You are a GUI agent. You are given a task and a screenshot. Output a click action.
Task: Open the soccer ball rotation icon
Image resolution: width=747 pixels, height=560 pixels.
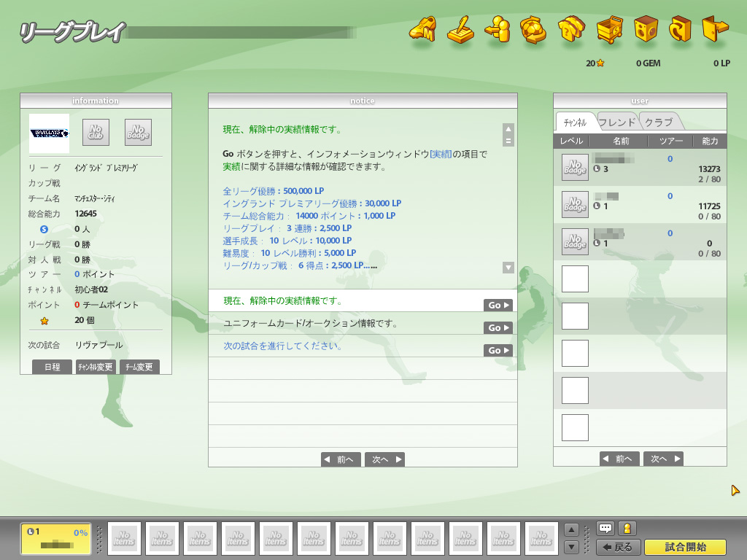(x=533, y=29)
